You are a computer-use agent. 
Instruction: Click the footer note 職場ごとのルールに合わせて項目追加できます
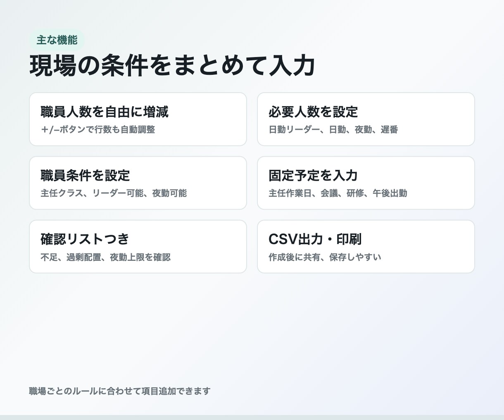(x=120, y=391)
